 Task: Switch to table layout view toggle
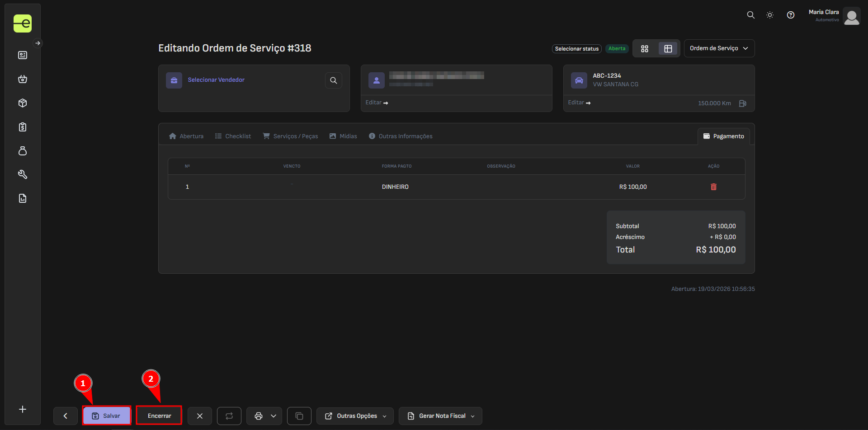pyautogui.click(x=668, y=49)
